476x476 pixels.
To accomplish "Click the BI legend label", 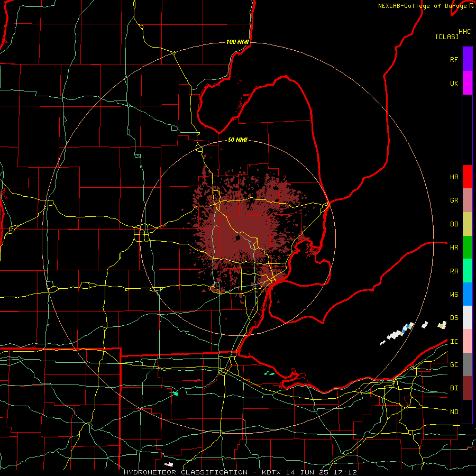I will point(454,388).
